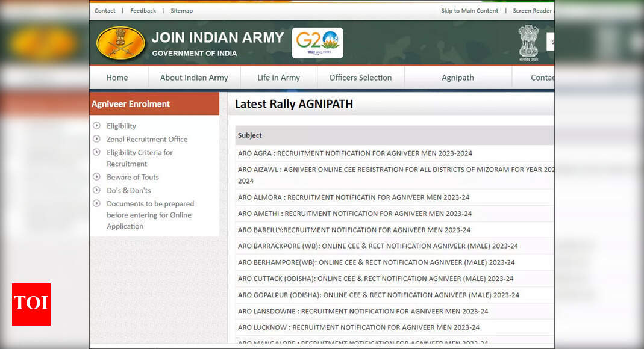Select the Home menu item

point(117,78)
